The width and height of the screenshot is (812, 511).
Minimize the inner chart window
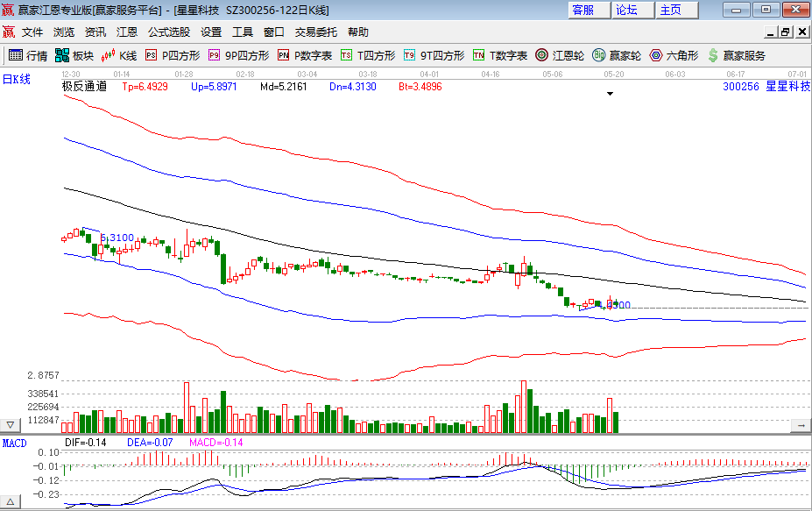(x=771, y=32)
